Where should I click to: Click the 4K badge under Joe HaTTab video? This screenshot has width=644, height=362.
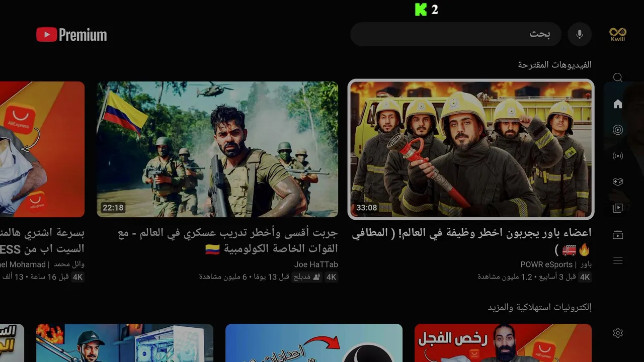click(331, 277)
